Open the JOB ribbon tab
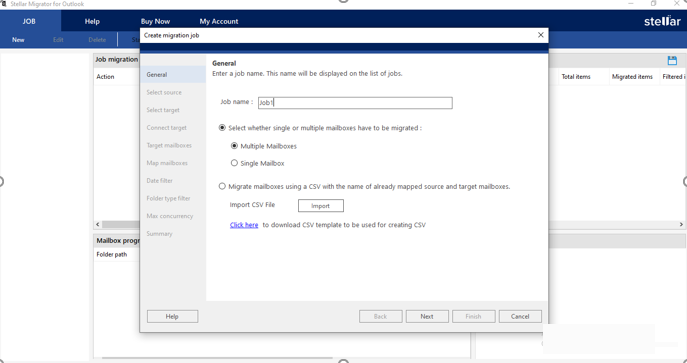The width and height of the screenshot is (687, 363). 29,21
